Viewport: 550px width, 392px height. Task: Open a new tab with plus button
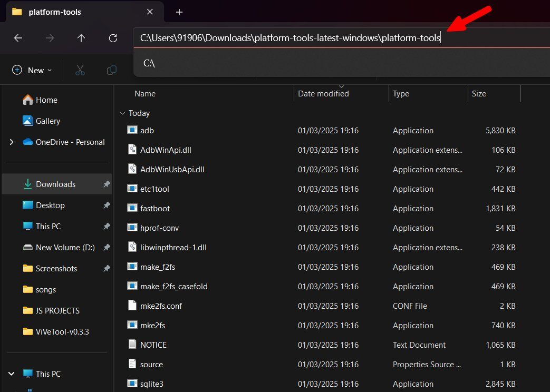click(179, 12)
